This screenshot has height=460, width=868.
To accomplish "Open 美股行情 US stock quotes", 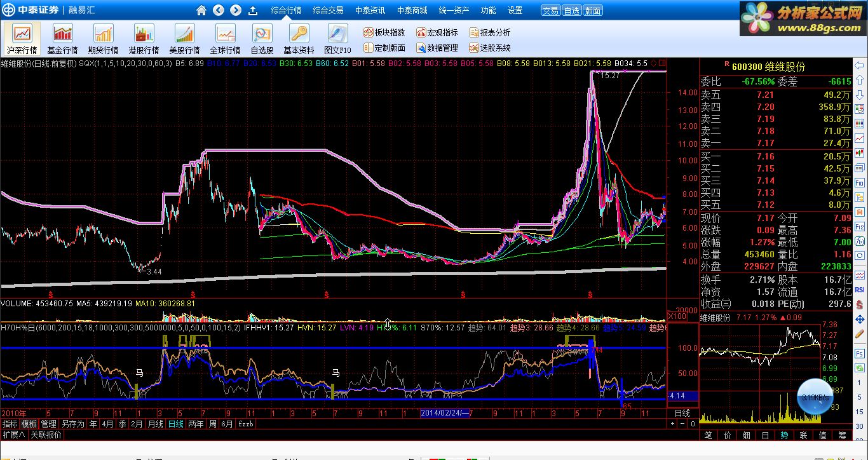I will pos(184,39).
